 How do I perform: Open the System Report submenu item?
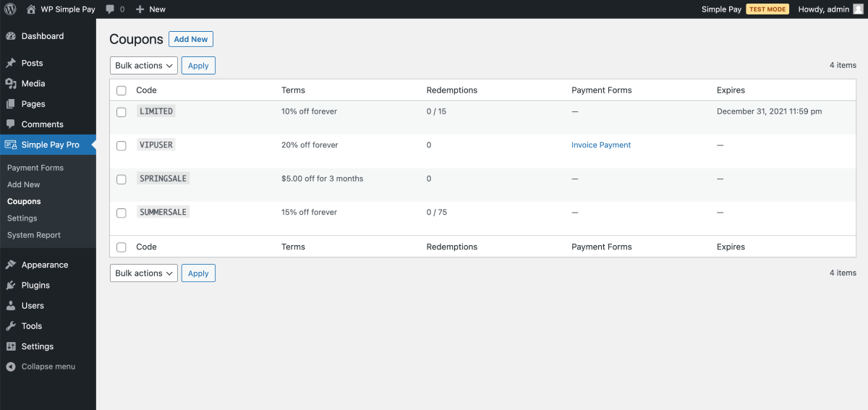tap(34, 235)
